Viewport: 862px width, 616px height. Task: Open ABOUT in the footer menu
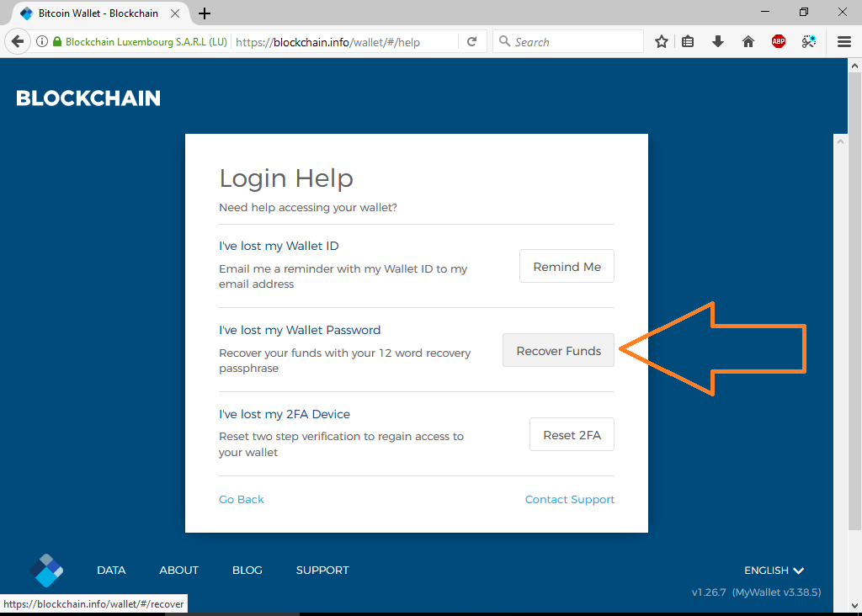[x=178, y=571]
